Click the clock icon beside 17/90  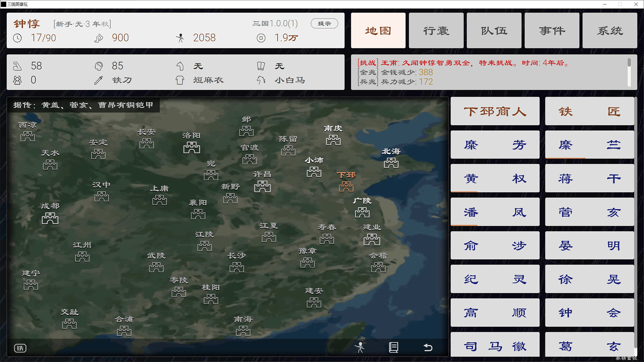coord(17,38)
